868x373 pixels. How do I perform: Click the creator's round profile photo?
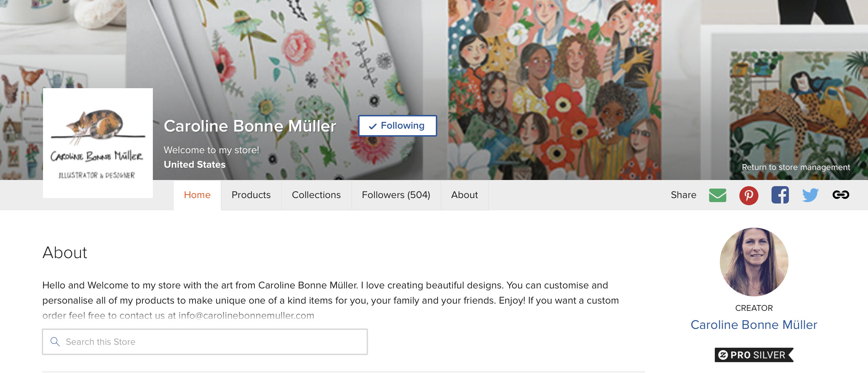point(754,262)
